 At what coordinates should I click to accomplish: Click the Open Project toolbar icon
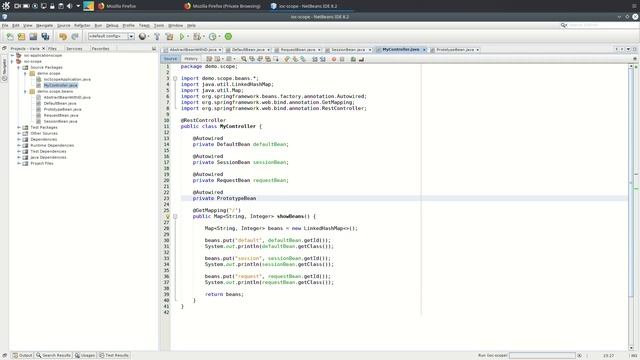coord(33,37)
